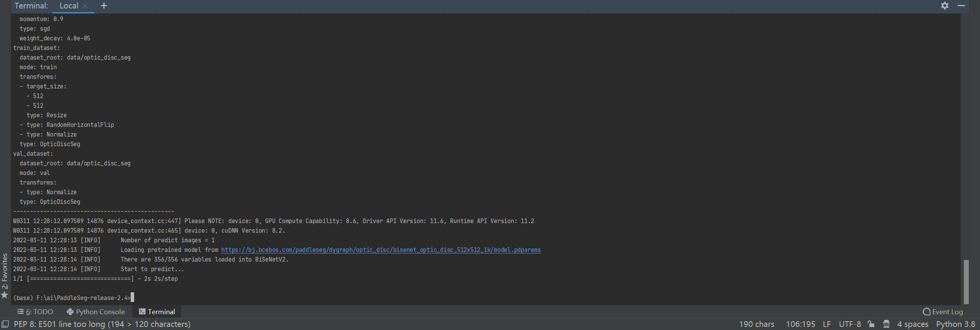Toggle tool window bars icon in status bar
Viewport: 980px width, 330px height.
[5, 324]
